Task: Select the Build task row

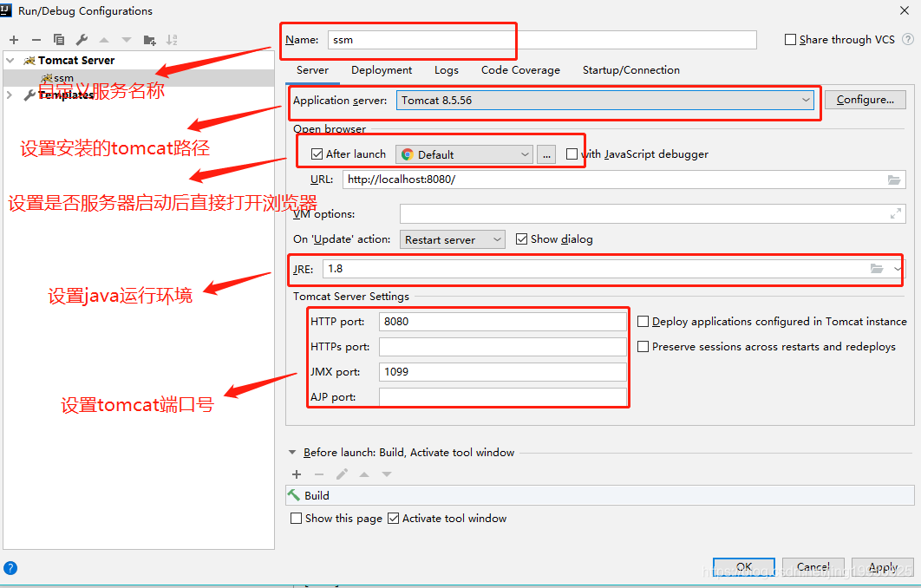Action: [x=600, y=495]
